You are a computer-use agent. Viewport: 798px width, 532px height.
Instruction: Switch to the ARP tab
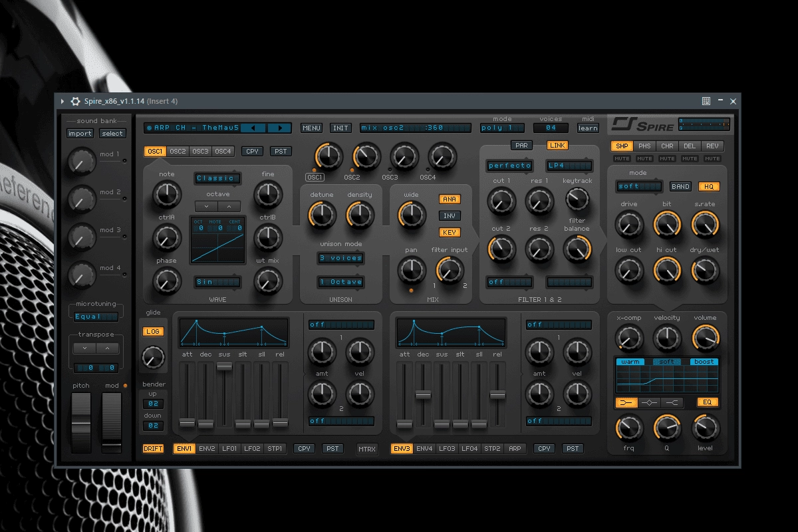click(515, 449)
